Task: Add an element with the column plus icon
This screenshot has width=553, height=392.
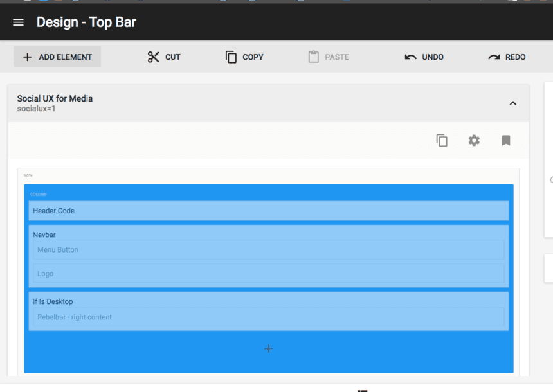Action: [268, 348]
